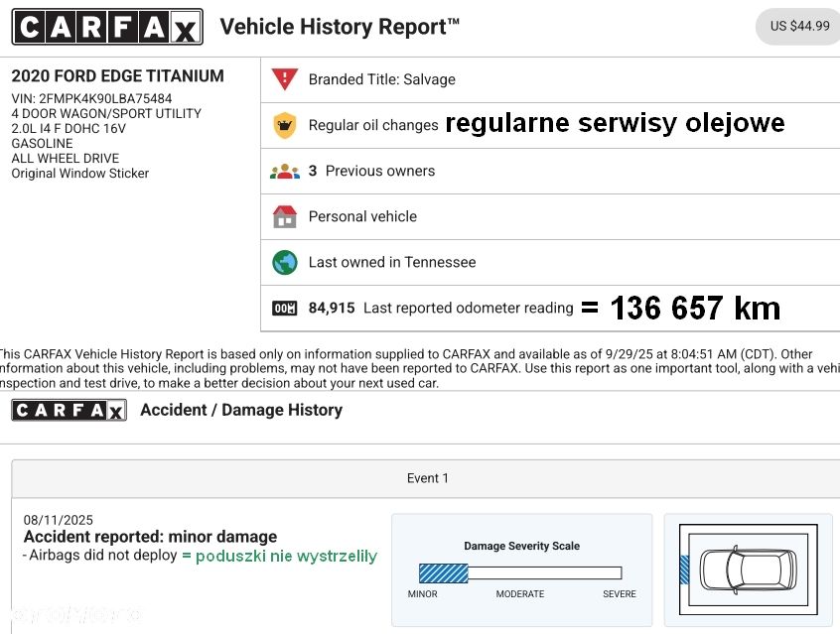Click the 2.0L I4 F DOHC 16V engine line

[x=69, y=129]
